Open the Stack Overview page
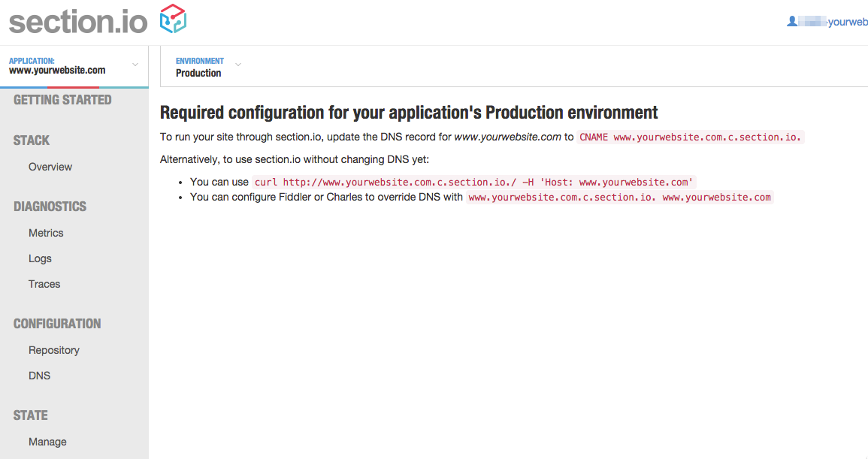Screen dimensions: 868x459 (50, 167)
